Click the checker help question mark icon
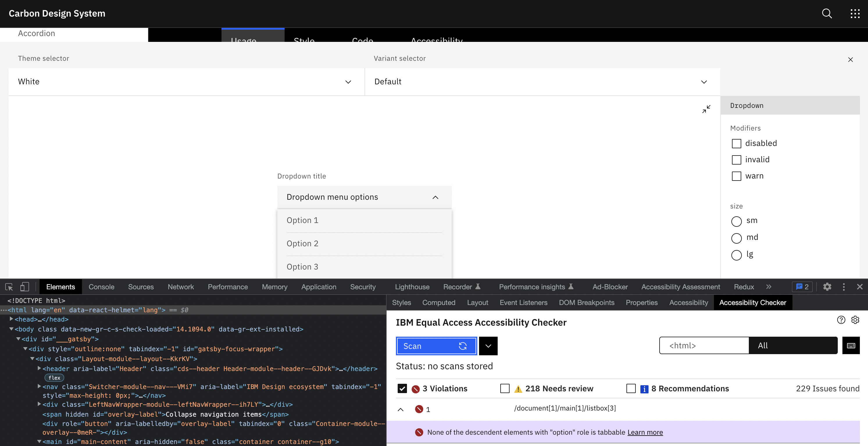Image resolution: width=868 pixels, height=446 pixels. (x=841, y=320)
